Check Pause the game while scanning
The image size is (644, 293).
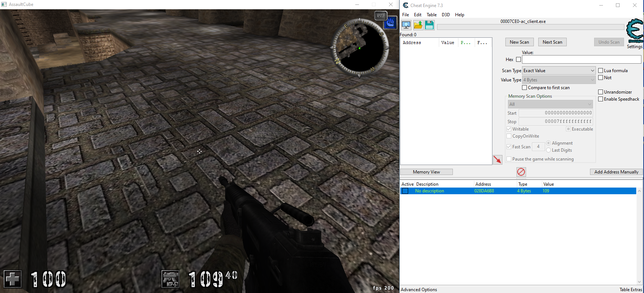[x=509, y=159]
